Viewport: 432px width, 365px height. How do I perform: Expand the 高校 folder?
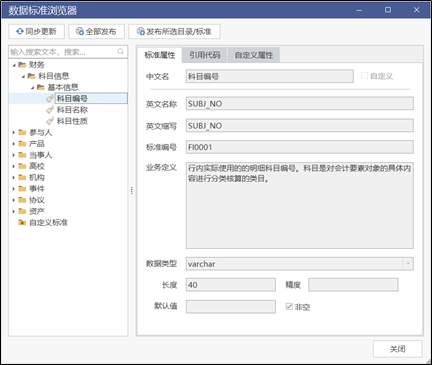(14, 166)
